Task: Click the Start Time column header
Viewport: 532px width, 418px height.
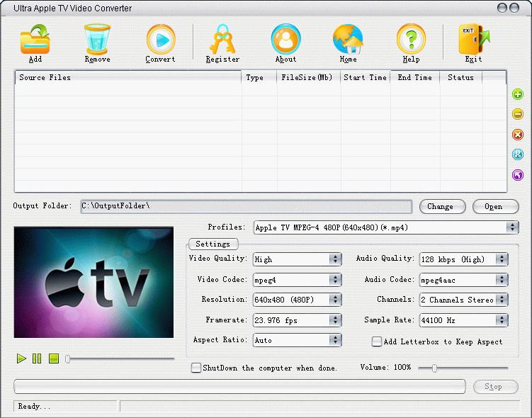Action: point(366,77)
